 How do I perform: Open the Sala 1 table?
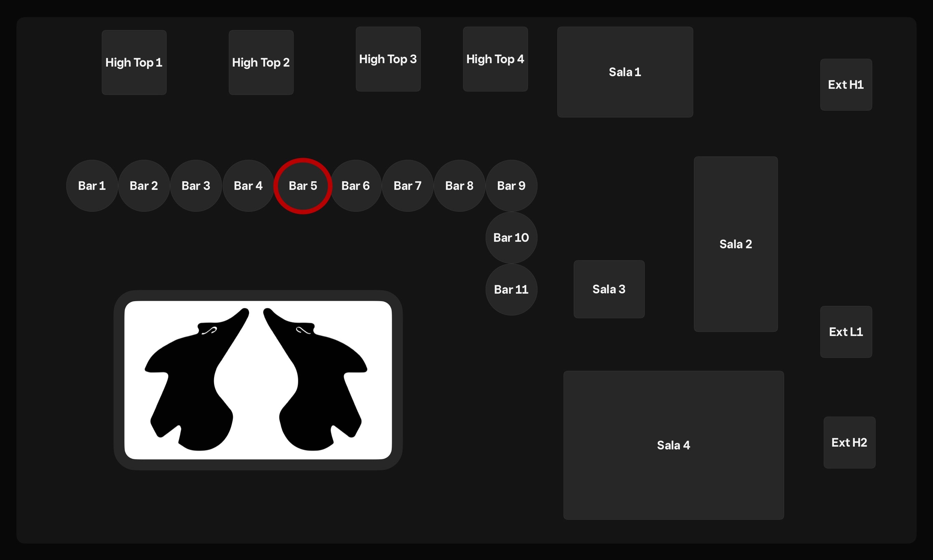pyautogui.click(x=625, y=72)
